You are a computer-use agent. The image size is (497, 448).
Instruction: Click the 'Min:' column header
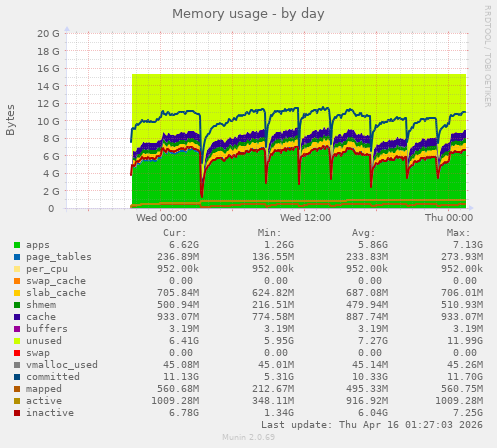(269, 233)
